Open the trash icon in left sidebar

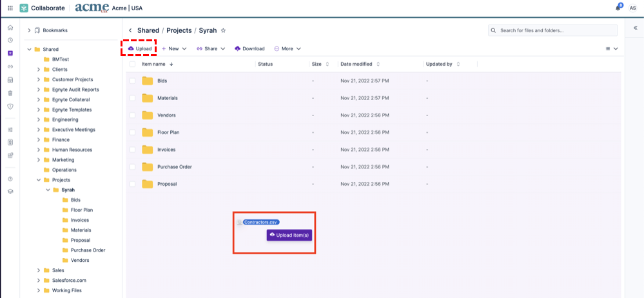click(10, 93)
